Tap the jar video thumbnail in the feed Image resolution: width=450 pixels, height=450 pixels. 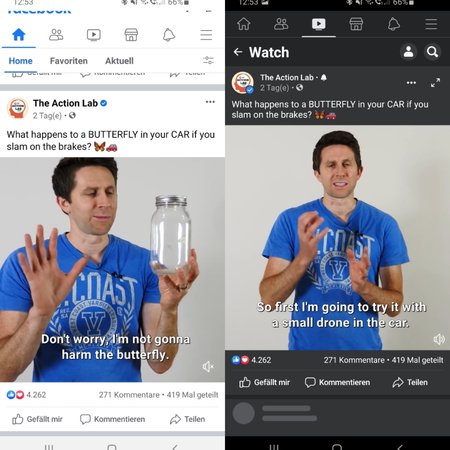click(x=112, y=270)
